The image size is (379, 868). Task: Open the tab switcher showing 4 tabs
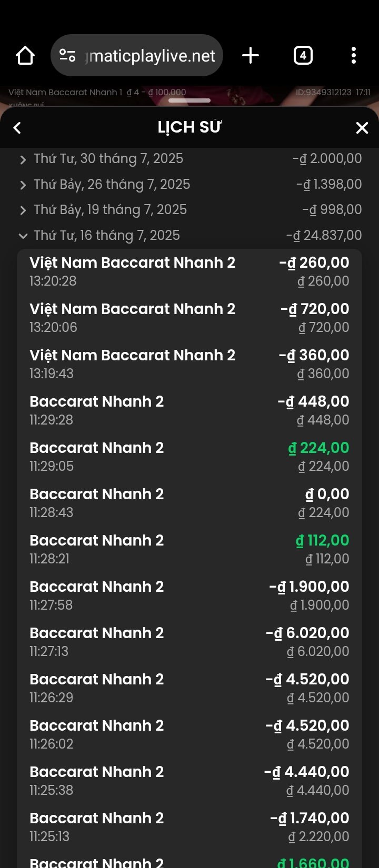(303, 55)
